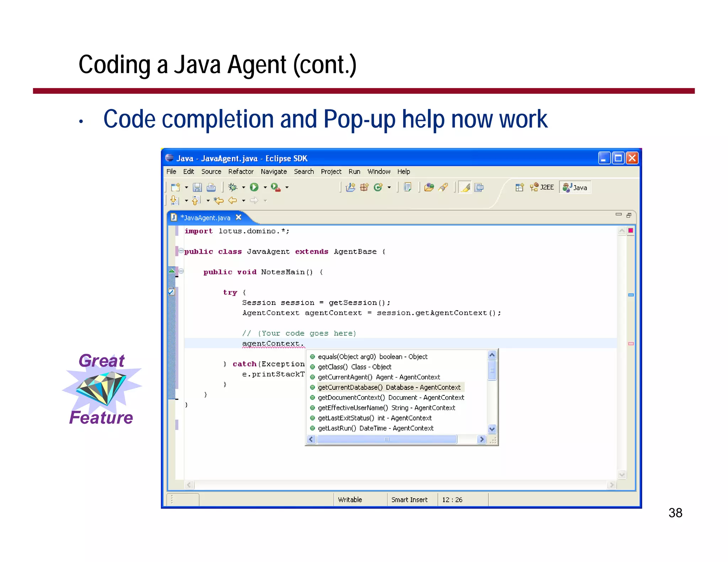The image size is (728, 562).
Task: Collapse the NotesMain method fold marker
Action: pos(181,271)
